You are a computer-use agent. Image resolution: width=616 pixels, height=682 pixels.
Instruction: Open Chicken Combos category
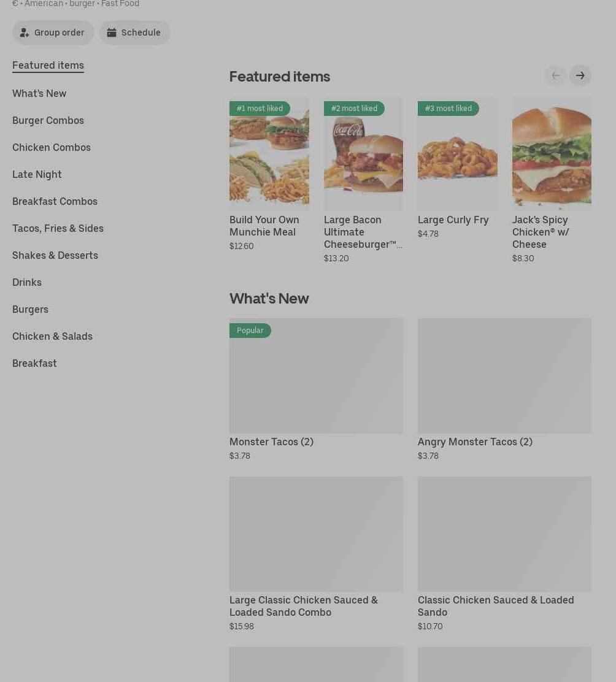pos(52,147)
